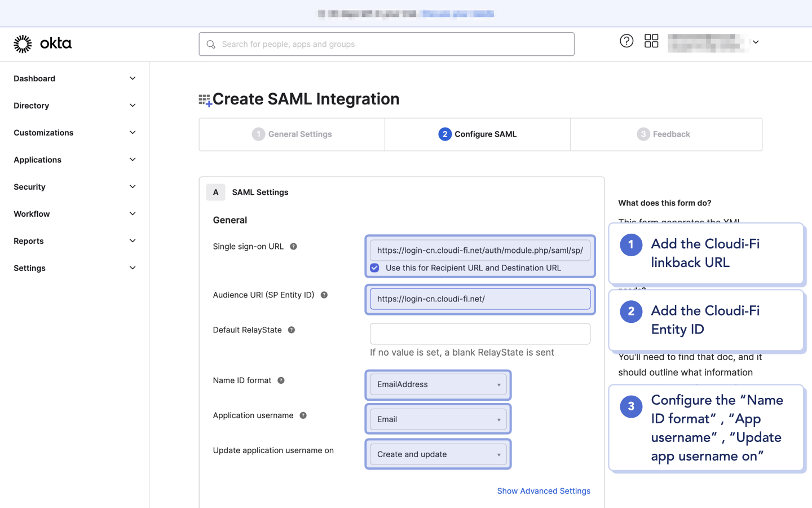
Task: Click Show Advanced Settings
Action: [543, 491]
